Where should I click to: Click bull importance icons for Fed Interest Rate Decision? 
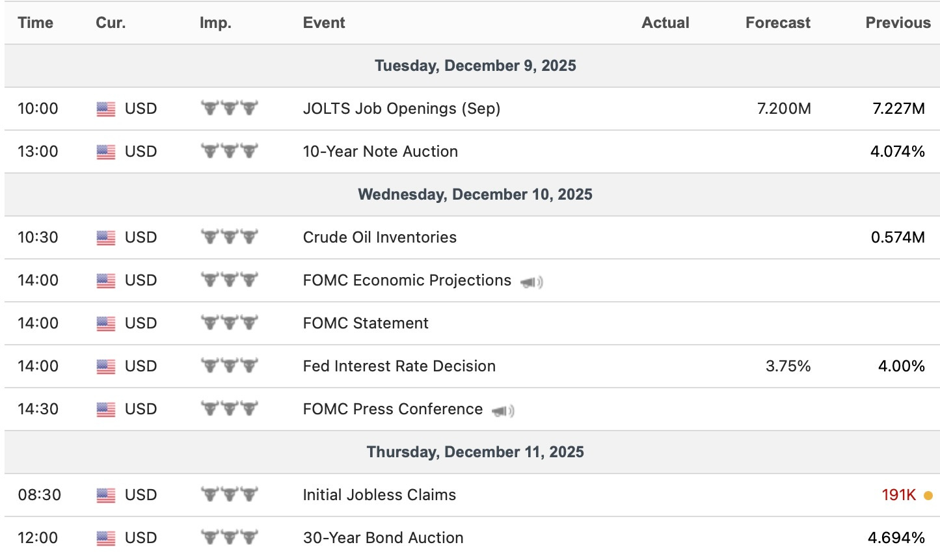pos(229,366)
